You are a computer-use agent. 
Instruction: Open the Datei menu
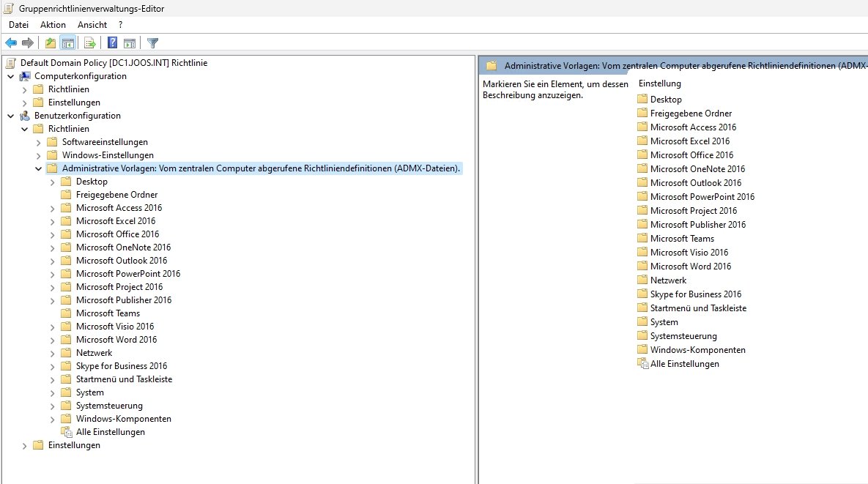coord(18,24)
